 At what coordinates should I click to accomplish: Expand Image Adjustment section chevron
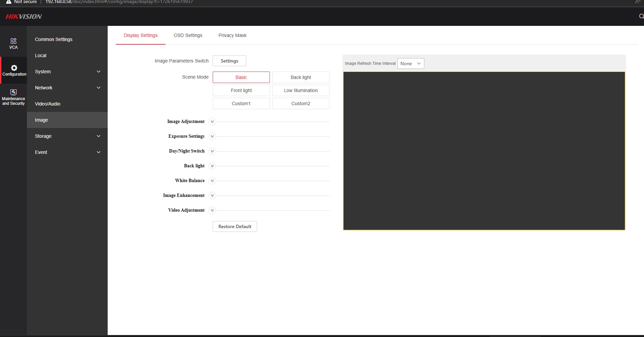tap(212, 122)
